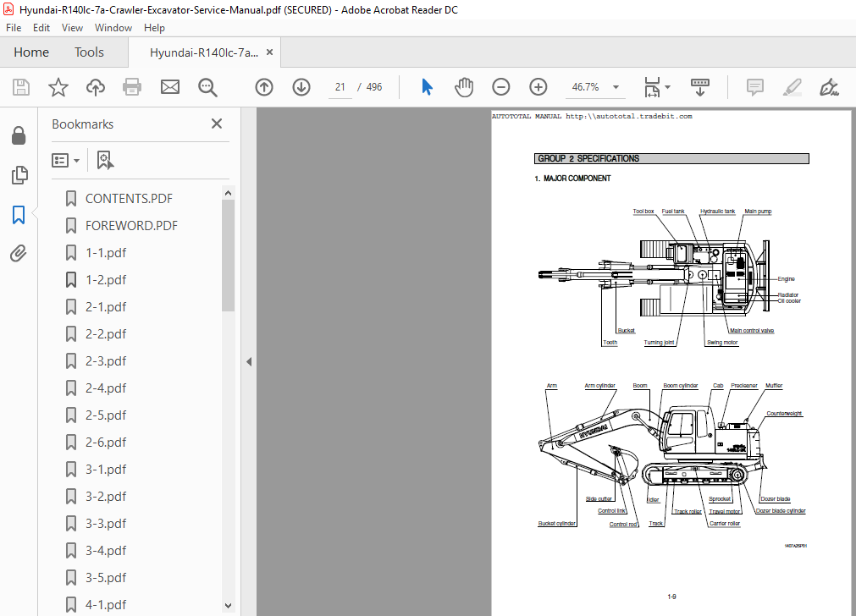
Task: Jump to the 2-4.pdf bookmark
Action: [x=106, y=388]
